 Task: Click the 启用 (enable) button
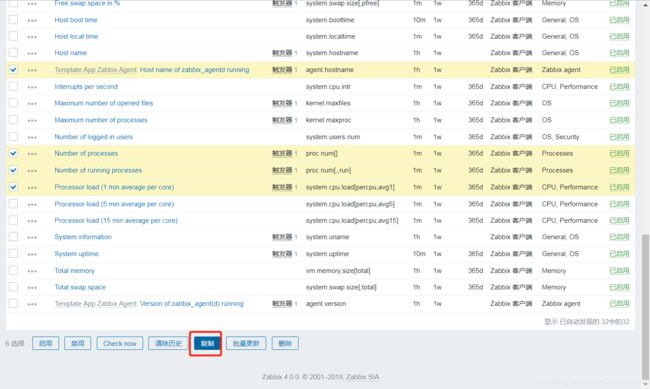tap(46, 343)
